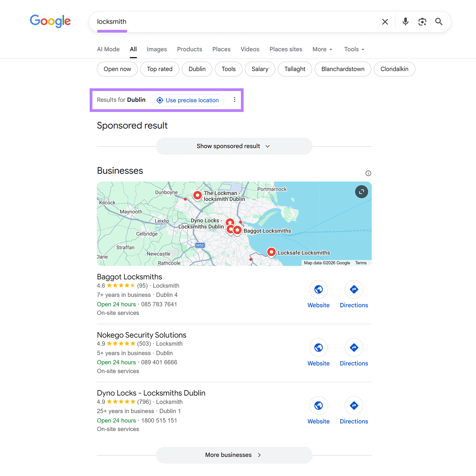Open the Places tab
Viewport: 476px width, 476px height.
point(221,49)
